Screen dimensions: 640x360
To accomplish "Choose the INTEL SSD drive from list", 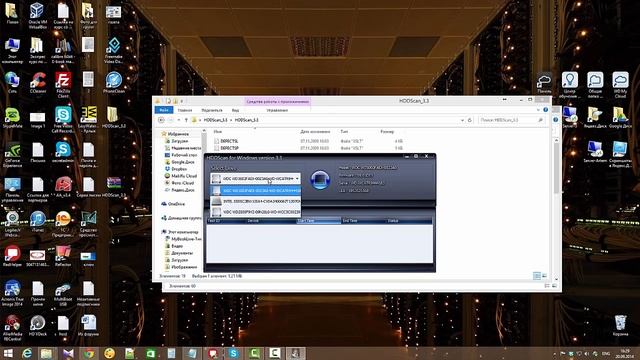I will (256, 201).
